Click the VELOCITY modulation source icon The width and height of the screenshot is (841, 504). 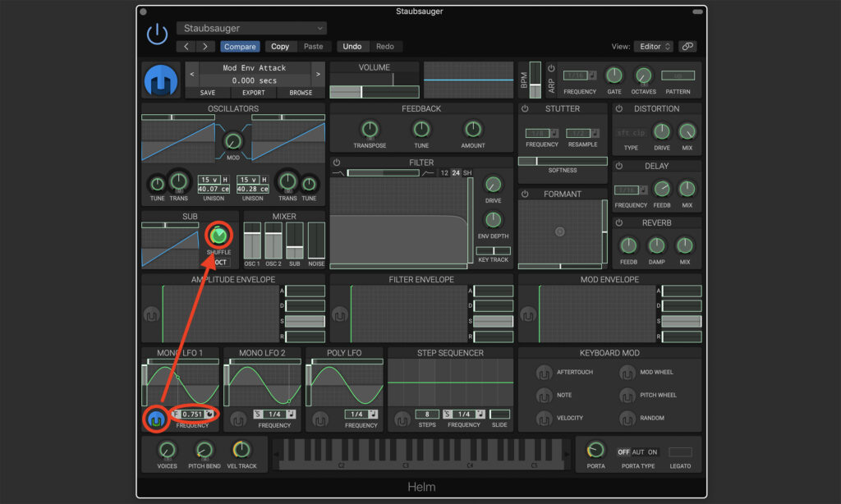click(x=544, y=418)
